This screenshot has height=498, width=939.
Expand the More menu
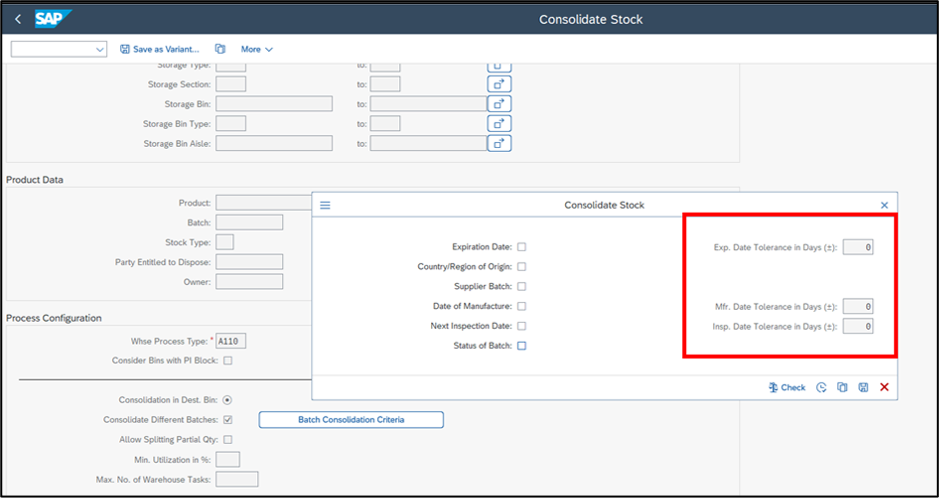coord(257,49)
